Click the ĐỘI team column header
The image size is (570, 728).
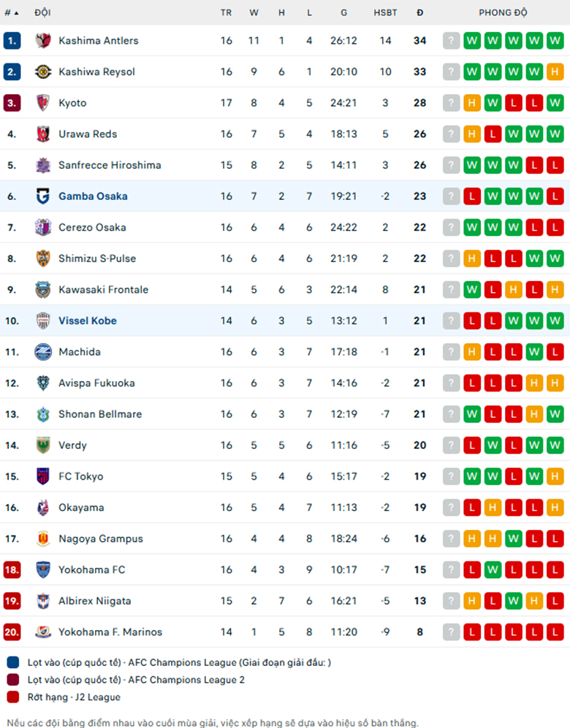point(42,12)
